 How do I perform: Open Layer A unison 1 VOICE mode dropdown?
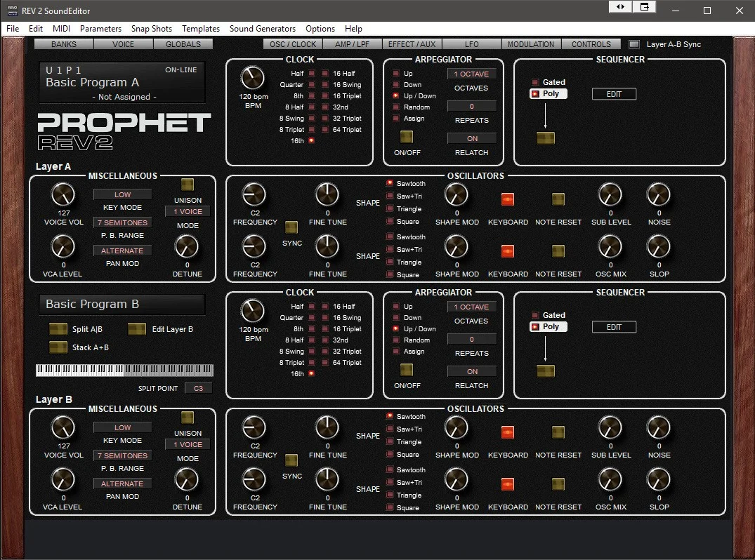(188, 211)
